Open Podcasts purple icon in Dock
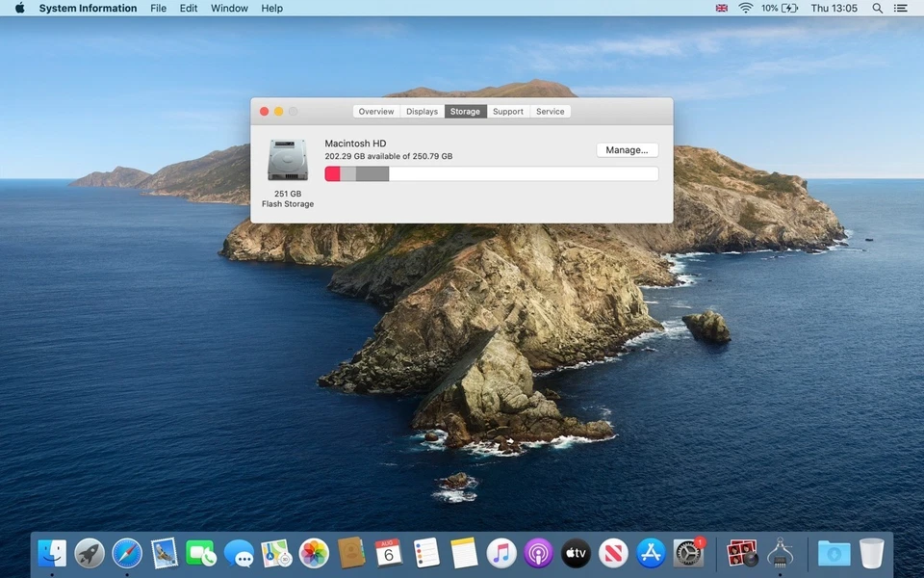Image resolution: width=924 pixels, height=578 pixels. (539, 554)
